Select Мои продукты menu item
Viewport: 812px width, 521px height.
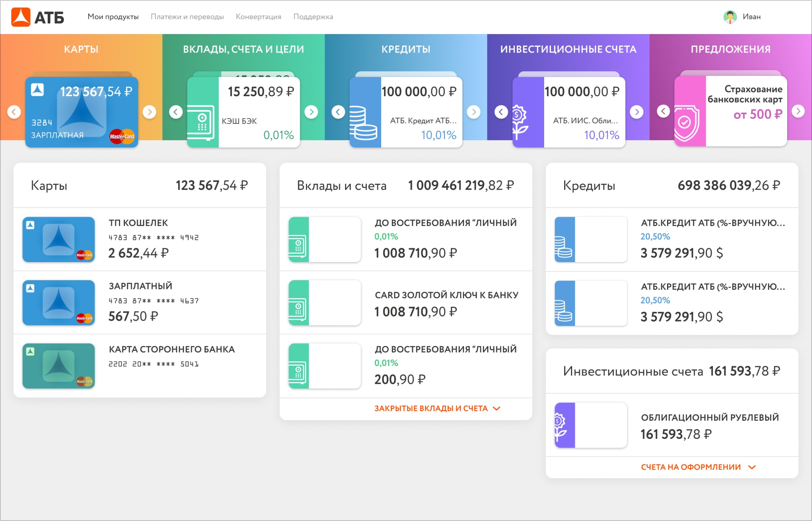(x=113, y=17)
